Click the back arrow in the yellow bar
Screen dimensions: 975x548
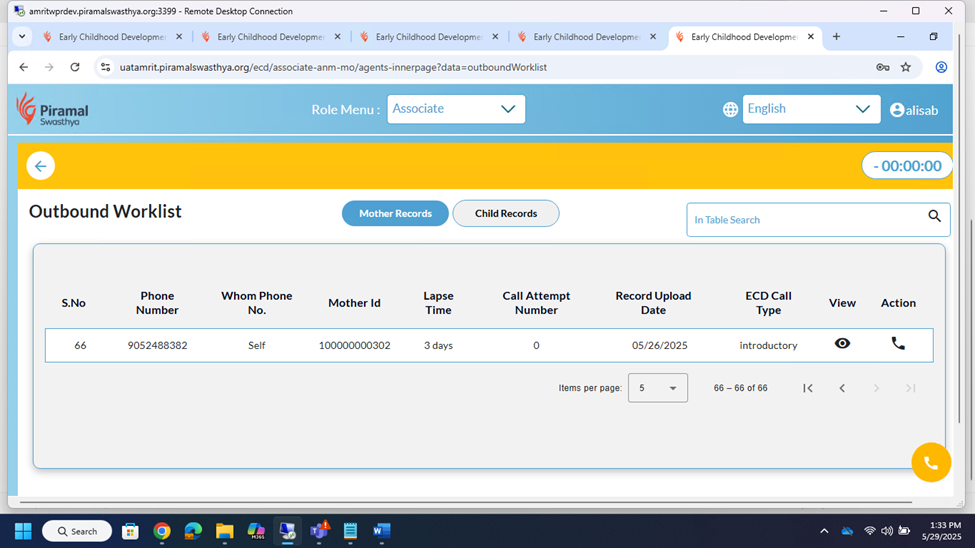coord(40,166)
